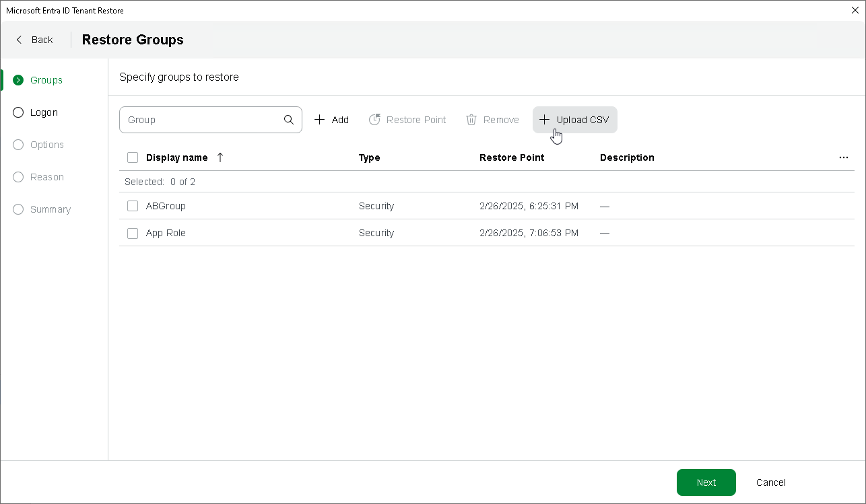Click the Group search field
The image size is (866, 504).
tap(202, 120)
